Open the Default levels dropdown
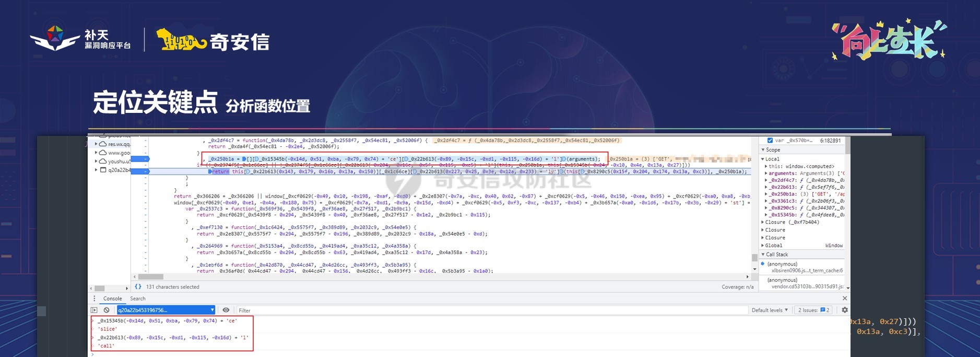Screen dimensions: 980x357 [770, 310]
